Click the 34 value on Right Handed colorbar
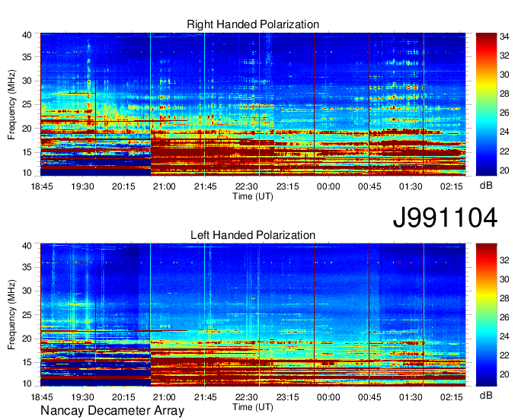518x420 pixels. click(504, 37)
